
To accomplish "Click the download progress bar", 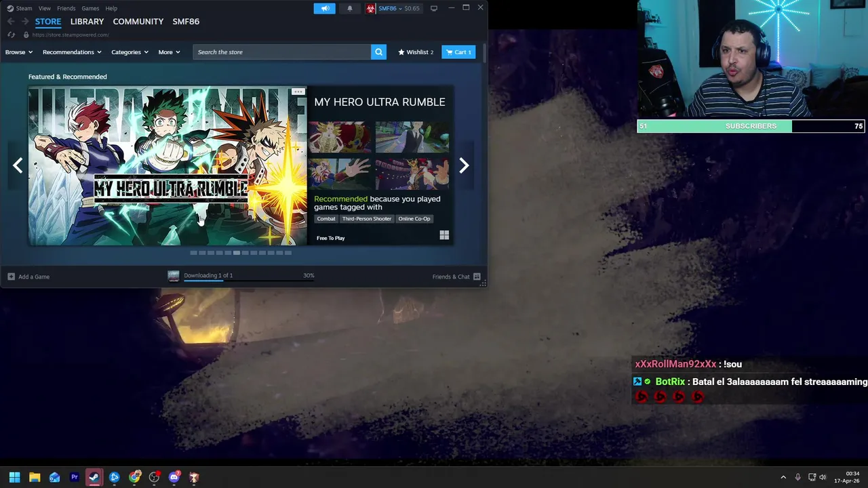I will (249, 280).
